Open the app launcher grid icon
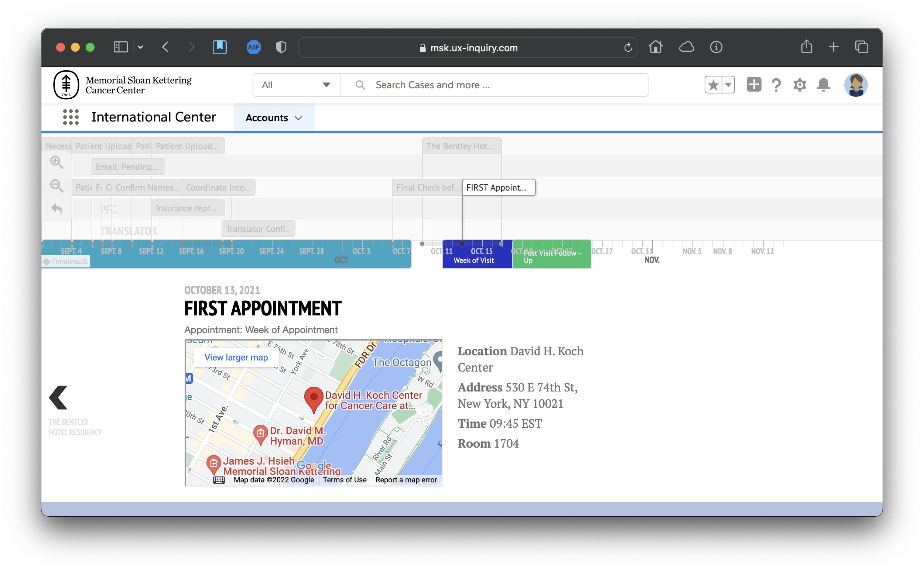924x571 pixels. [71, 117]
